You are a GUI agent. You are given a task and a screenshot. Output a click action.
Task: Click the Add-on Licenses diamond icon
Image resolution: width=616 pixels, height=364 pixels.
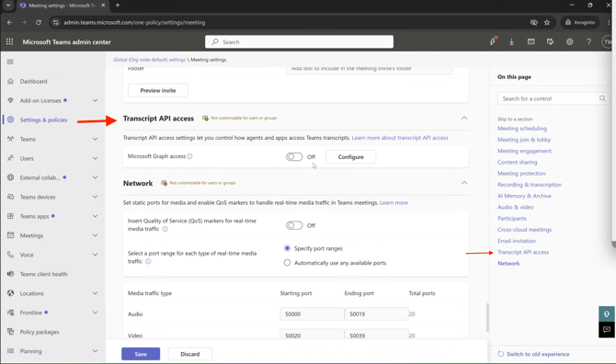(x=11, y=100)
